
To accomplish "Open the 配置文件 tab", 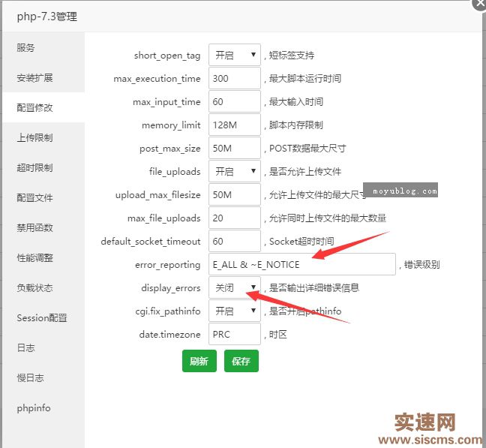I will tap(43, 198).
